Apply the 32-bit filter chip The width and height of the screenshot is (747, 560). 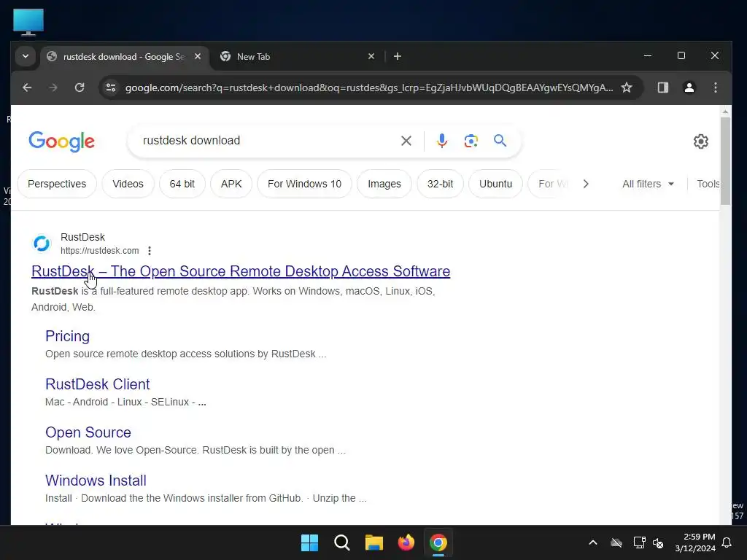[x=440, y=184]
